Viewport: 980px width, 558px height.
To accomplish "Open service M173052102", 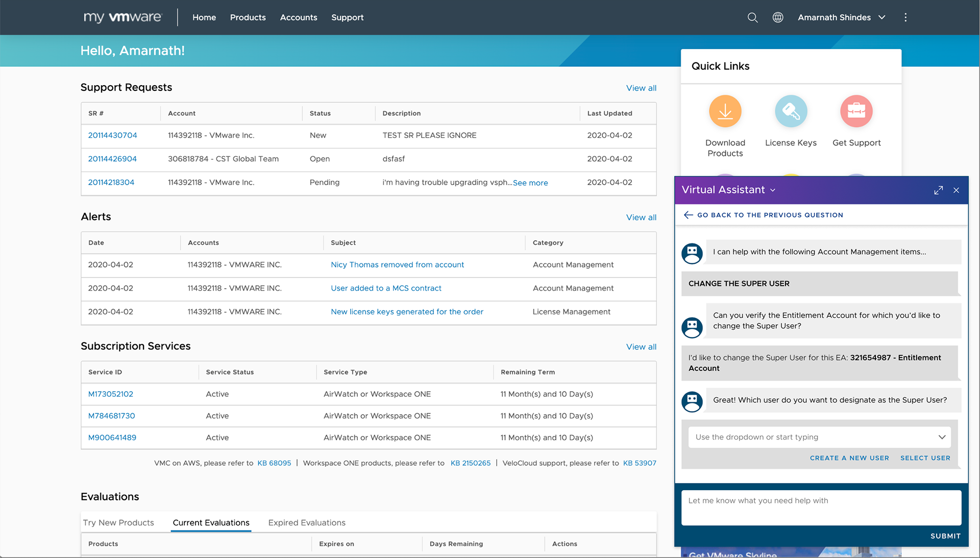I will [x=110, y=394].
